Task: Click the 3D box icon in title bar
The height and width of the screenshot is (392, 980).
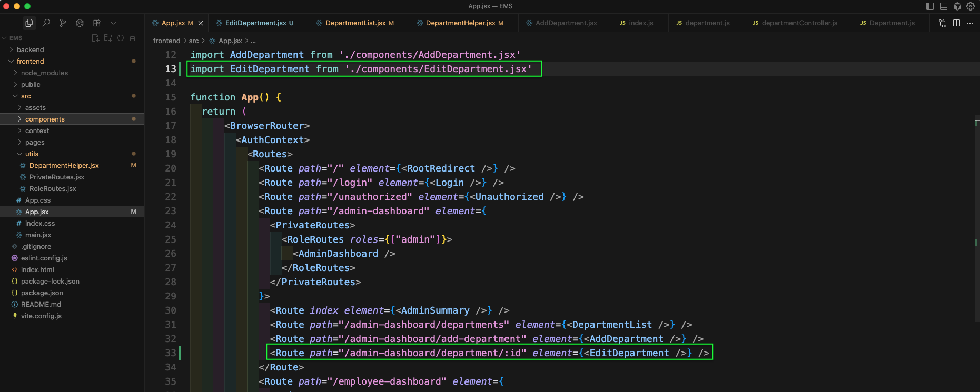Action: pos(957,6)
